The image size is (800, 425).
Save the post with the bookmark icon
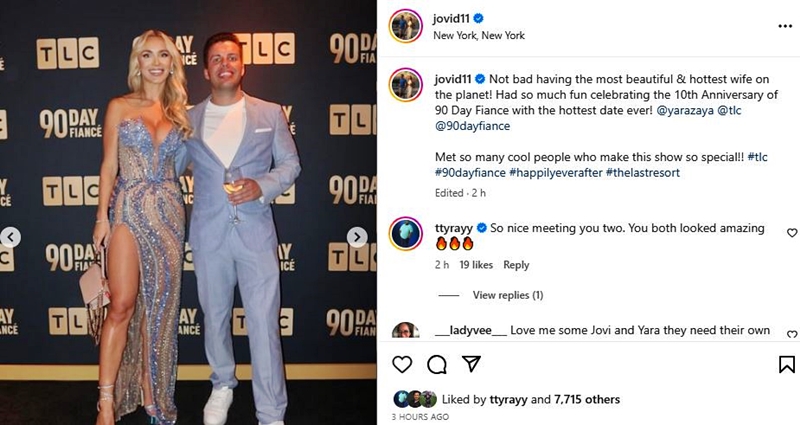(786, 364)
